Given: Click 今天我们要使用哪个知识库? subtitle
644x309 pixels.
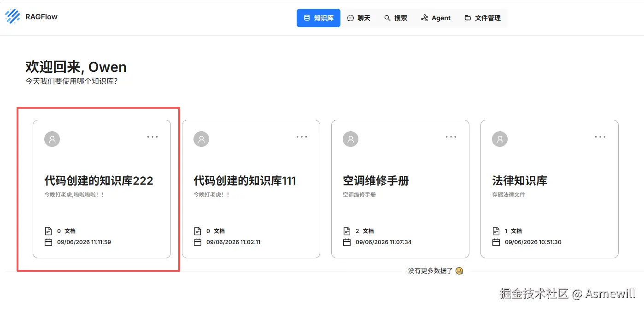Looking at the screenshot, I should coord(71,81).
